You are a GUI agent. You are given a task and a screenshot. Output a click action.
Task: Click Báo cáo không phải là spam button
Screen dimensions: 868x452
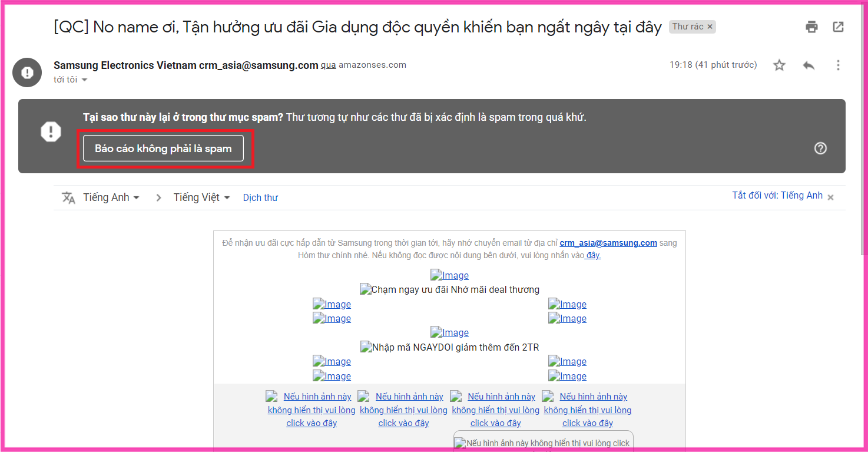[x=163, y=149]
